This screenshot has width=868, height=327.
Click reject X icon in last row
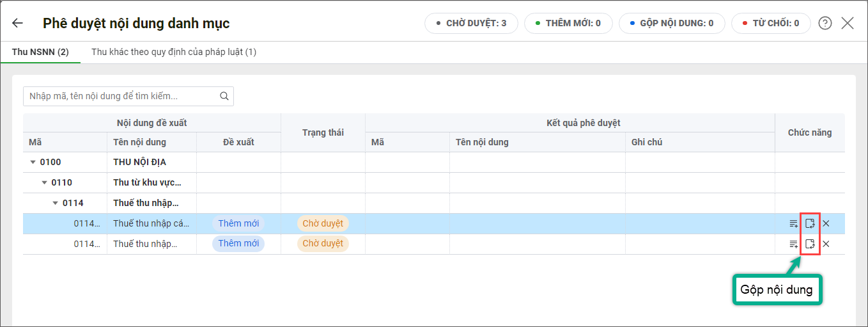point(826,244)
